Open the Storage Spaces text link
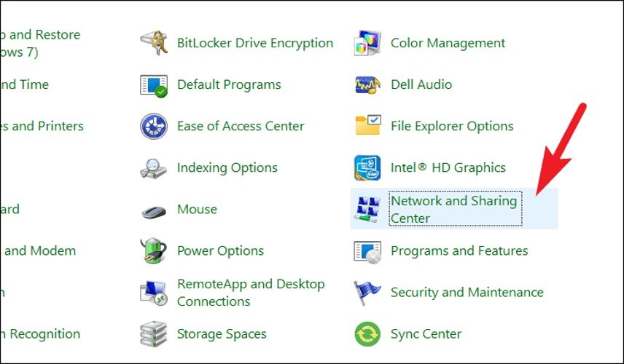The width and height of the screenshot is (624, 364). click(222, 334)
